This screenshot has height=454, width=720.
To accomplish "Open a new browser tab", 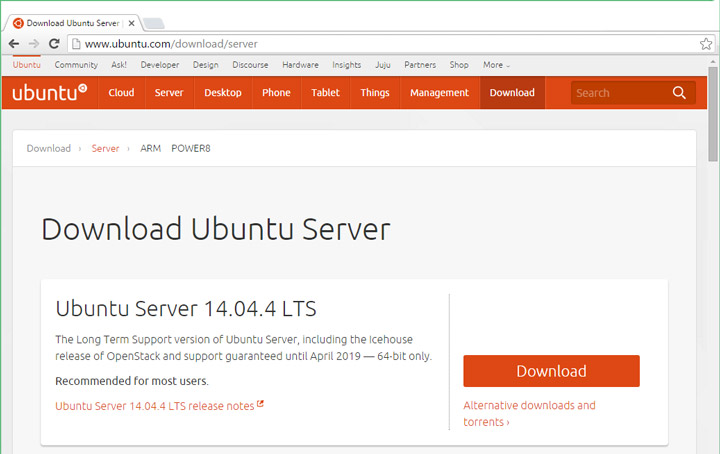I will point(153,23).
